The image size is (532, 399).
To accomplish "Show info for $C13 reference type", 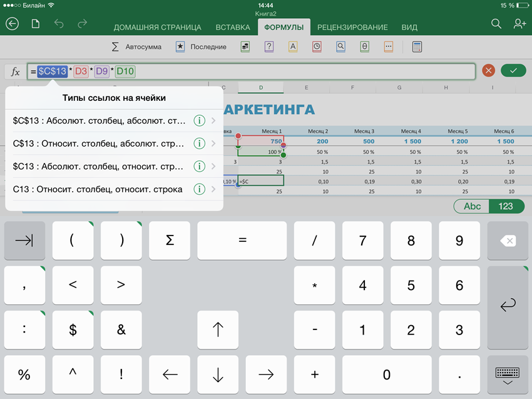I will click(200, 167).
